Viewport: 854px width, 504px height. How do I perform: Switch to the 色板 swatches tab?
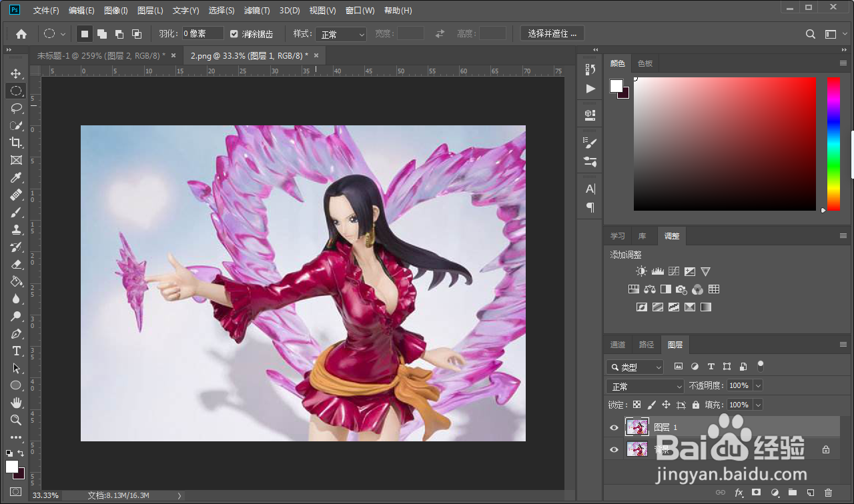click(x=645, y=63)
